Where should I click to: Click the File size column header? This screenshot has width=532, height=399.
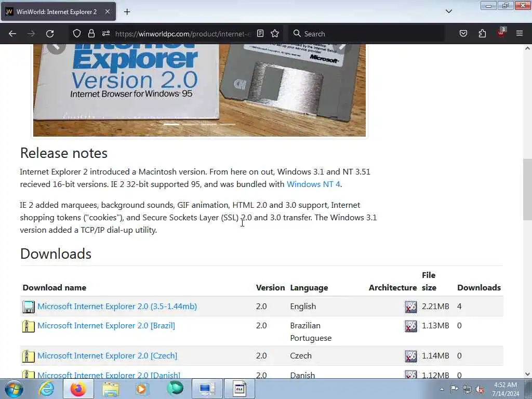(x=429, y=281)
